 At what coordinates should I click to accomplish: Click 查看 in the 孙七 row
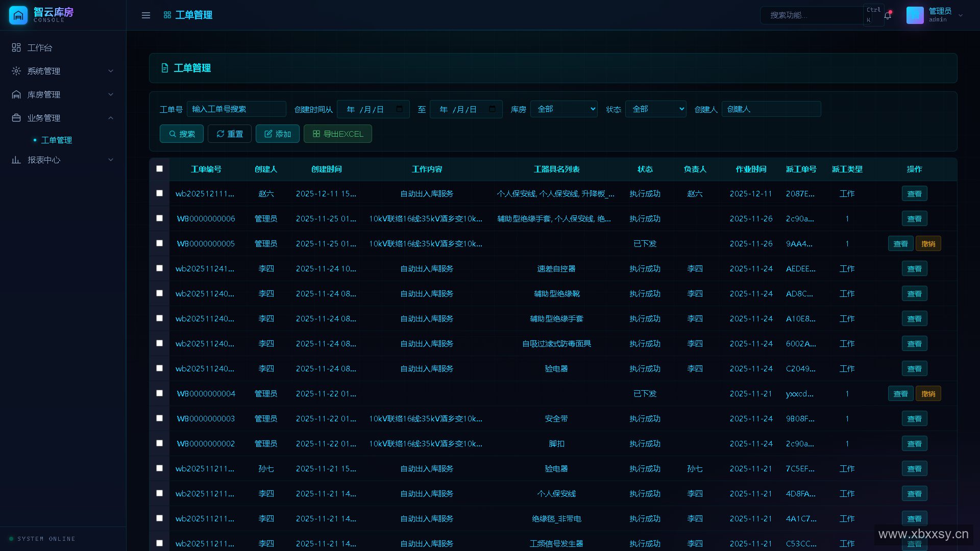[x=915, y=469]
